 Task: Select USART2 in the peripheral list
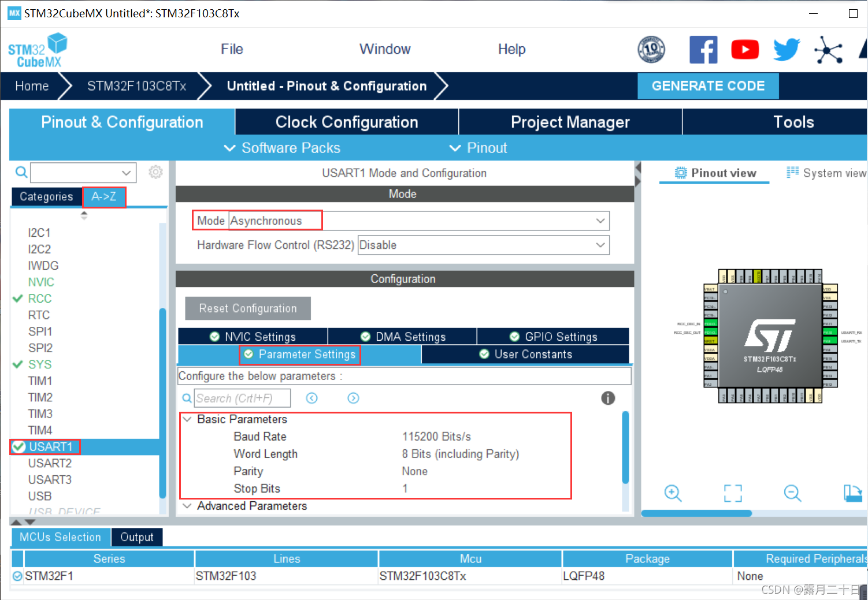(50, 463)
